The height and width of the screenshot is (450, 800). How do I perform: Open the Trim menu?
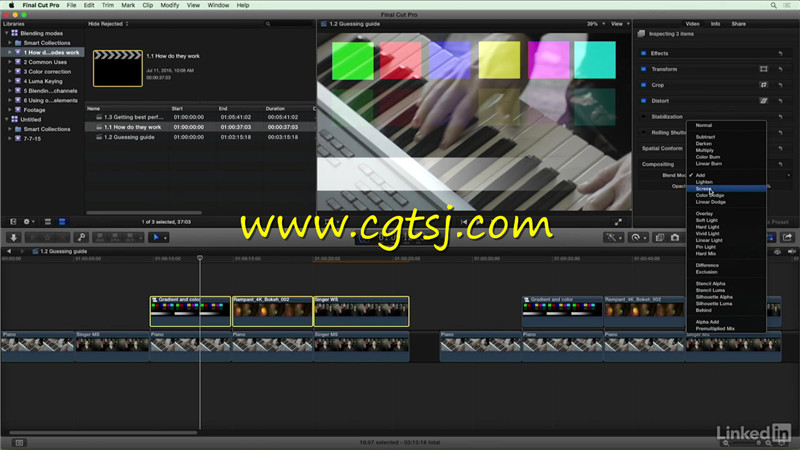(108, 5)
